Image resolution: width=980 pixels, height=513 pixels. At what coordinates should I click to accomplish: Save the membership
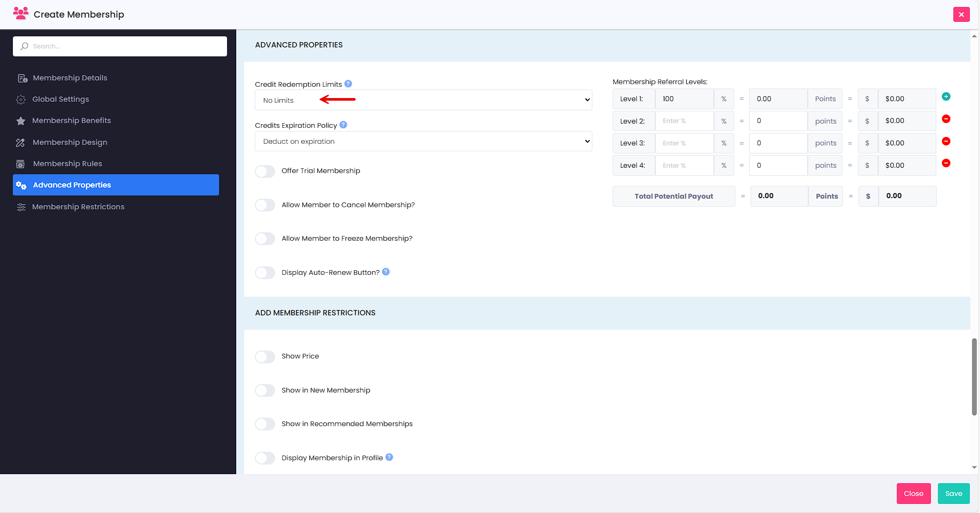pos(953,494)
